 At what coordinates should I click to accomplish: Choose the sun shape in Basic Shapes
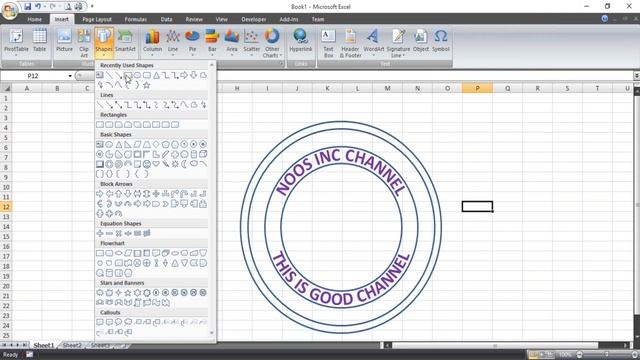[x=175, y=164]
